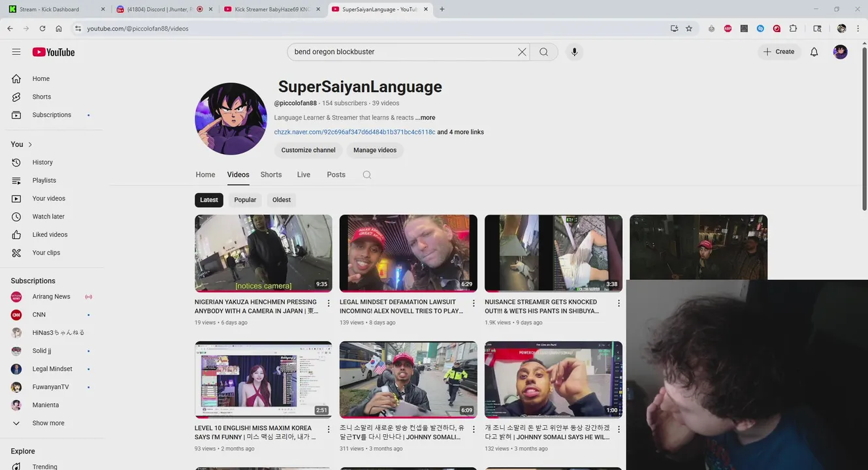Open the browser extensions puzzle icon
868x470 pixels.
point(793,29)
